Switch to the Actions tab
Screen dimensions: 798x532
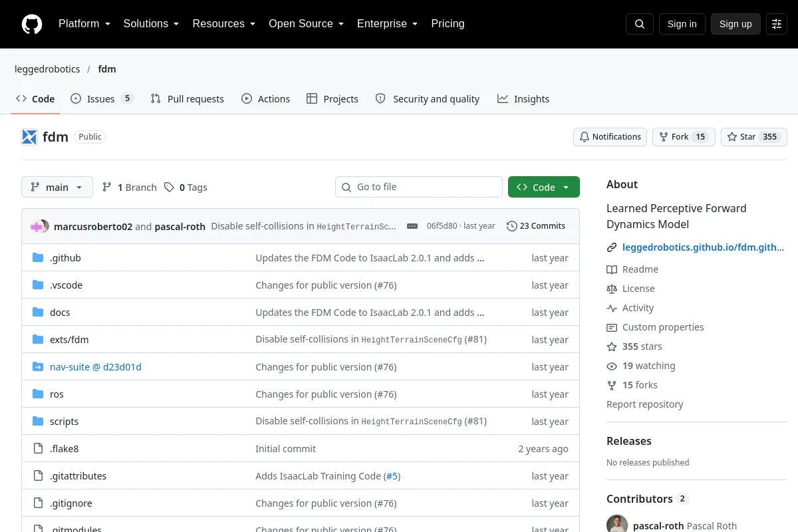point(266,99)
